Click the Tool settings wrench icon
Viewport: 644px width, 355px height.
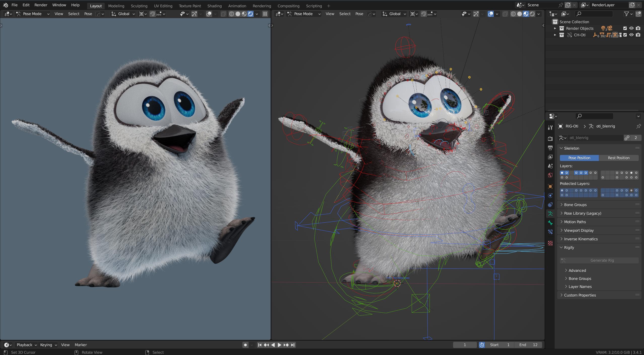550,127
